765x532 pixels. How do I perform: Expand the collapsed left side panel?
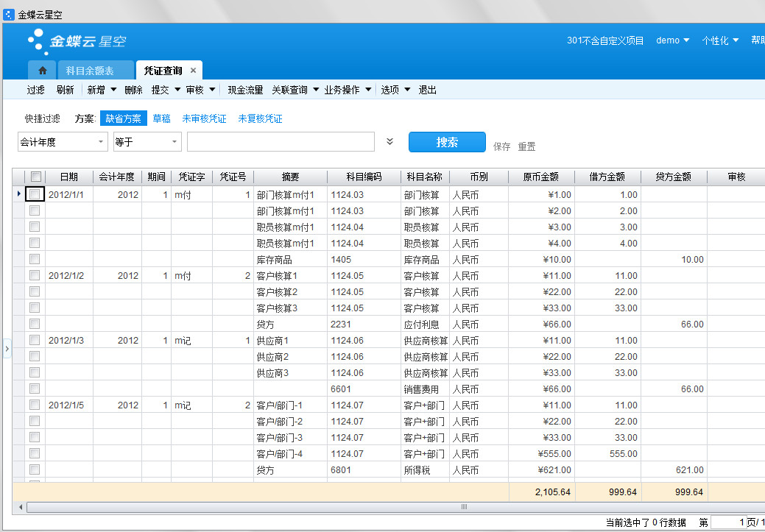[x=7, y=349]
